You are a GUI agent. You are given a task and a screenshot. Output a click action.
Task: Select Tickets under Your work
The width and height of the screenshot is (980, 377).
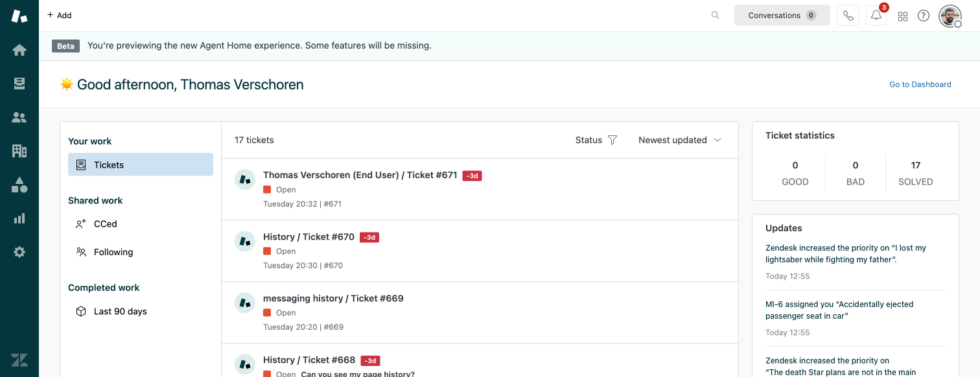[x=141, y=165]
